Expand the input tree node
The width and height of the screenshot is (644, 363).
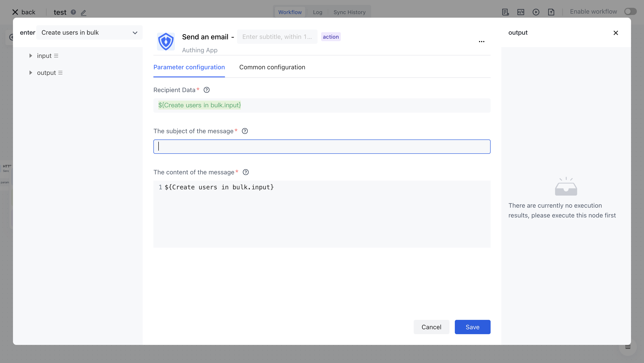30,56
